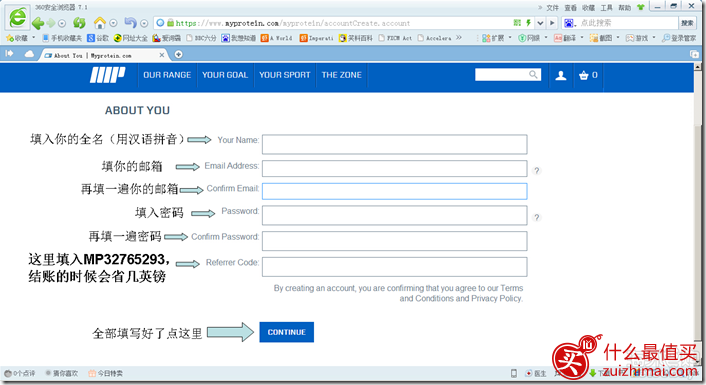Open the A World bookmark
Viewport: 706px width, 385px height.
click(277, 38)
